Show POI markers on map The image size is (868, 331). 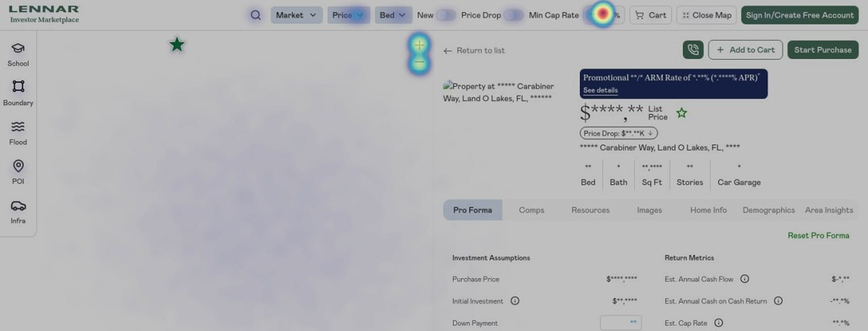[x=18, y=172]
